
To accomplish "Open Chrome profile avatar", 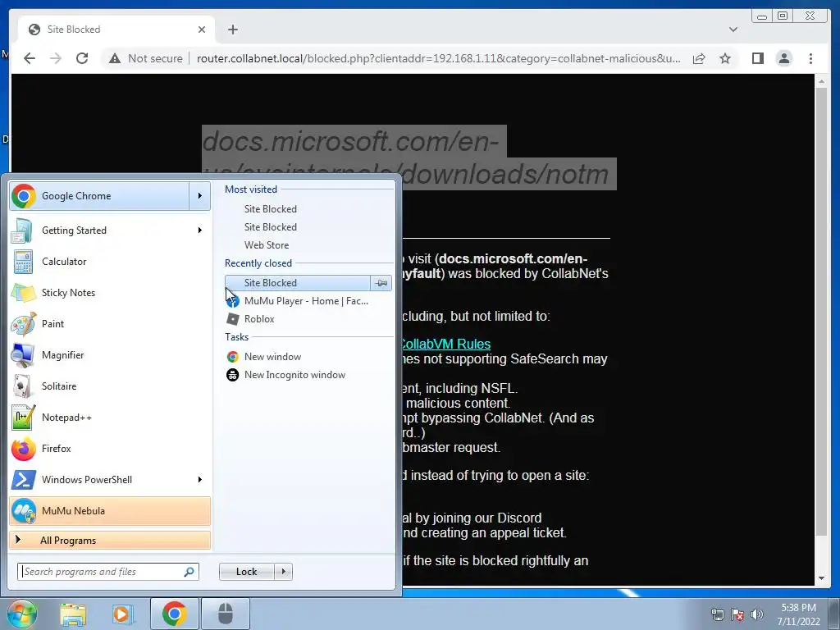I will pyautogui.click(x=783, y=58).
